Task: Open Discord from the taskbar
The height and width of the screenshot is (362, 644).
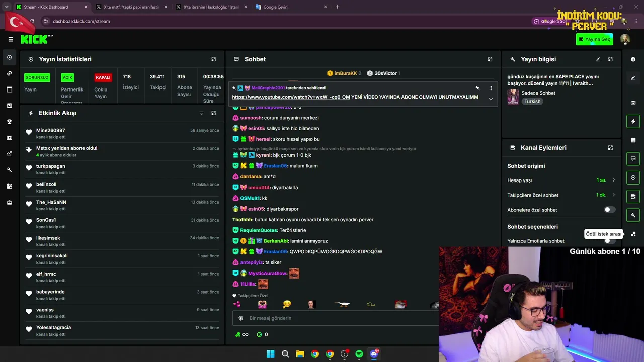Action: tap(374, 354)
